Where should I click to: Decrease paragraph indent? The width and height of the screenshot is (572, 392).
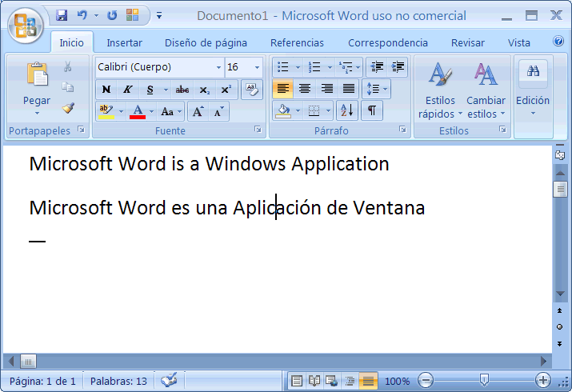click(x=377, y=67)
